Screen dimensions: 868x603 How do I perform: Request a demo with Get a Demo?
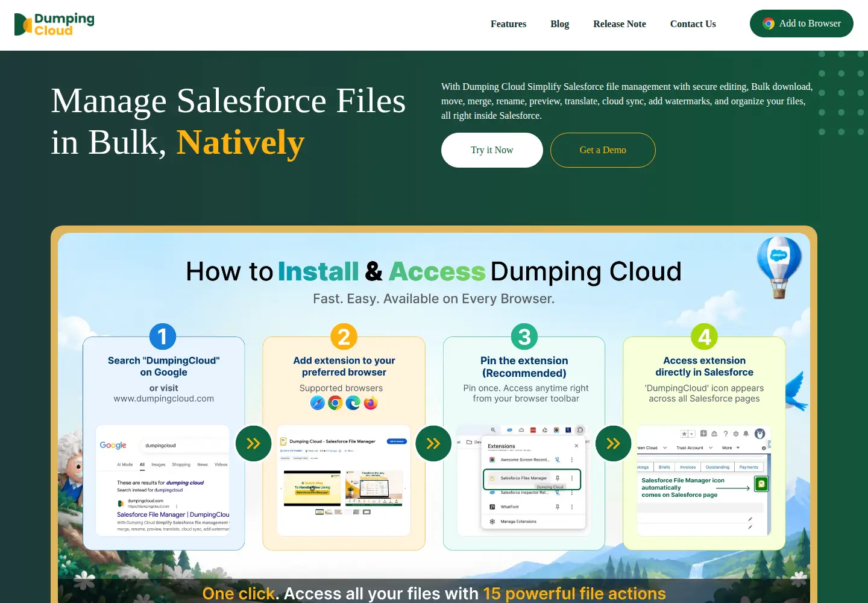[x=603, y=150]
